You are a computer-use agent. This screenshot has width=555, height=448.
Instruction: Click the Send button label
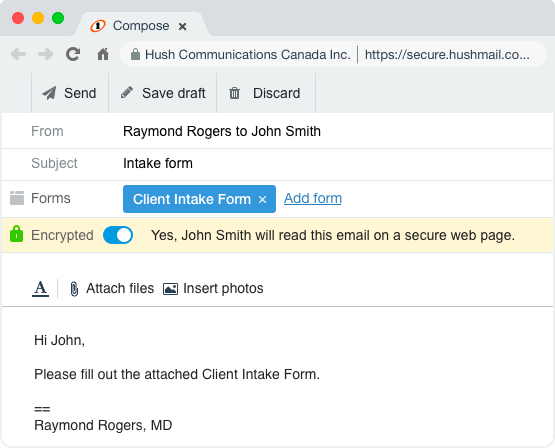coord(80,93)
